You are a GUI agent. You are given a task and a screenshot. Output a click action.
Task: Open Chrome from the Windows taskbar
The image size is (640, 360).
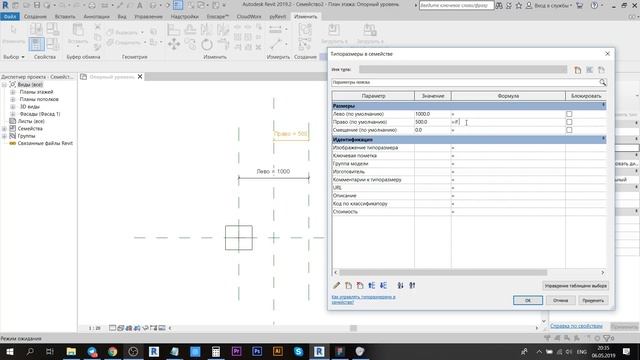(x=113, y=351)
